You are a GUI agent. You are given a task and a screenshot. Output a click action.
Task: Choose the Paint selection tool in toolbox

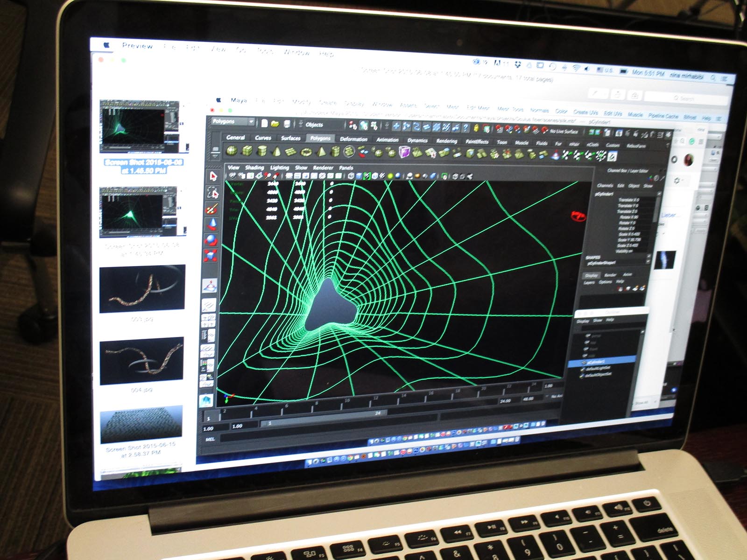(x=212, y=208)
